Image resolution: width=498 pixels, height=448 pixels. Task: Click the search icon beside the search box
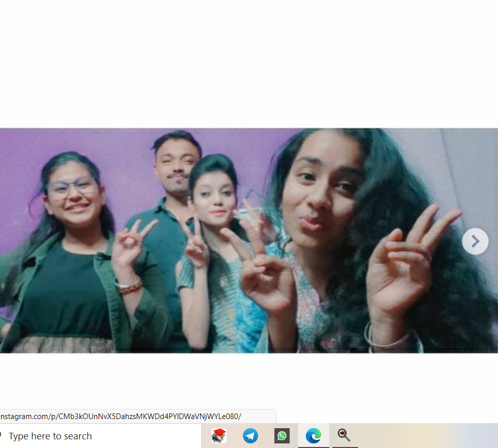click(x=2, y=436)
